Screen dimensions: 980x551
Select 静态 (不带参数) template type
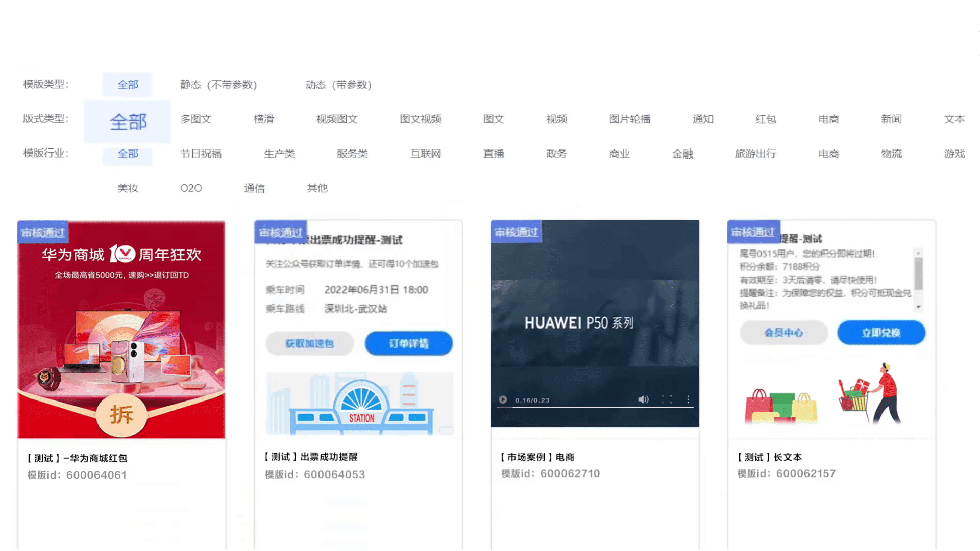pyautogui.click(x=218, y=85)
